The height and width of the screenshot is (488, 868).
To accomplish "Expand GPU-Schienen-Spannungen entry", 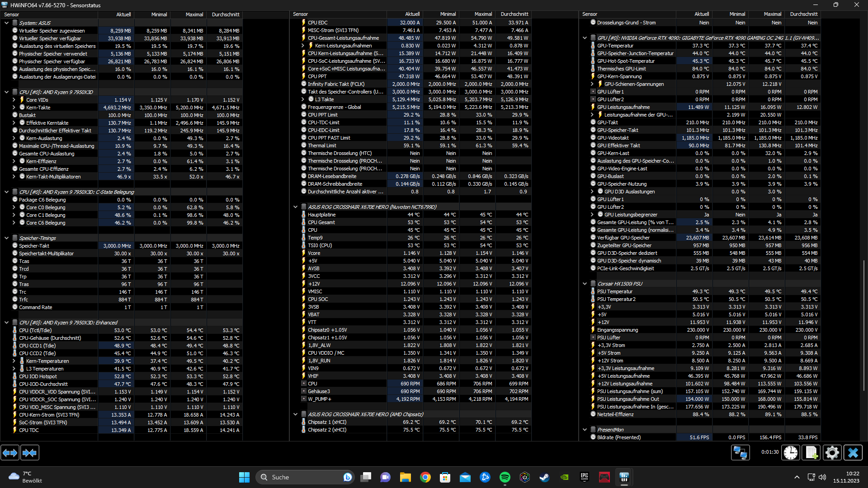I will point(592,84).
